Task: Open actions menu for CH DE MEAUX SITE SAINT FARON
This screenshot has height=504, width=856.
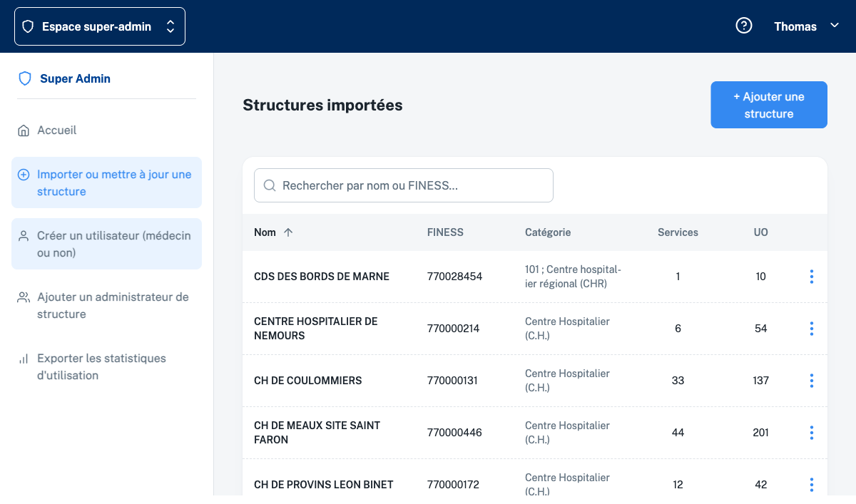Action: tap(812, 433)
